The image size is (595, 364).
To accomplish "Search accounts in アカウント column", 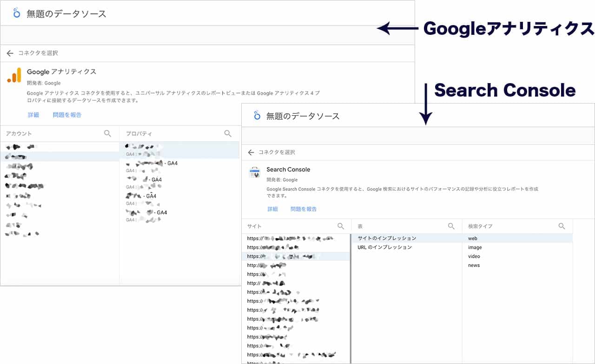I will coord(107,133).
